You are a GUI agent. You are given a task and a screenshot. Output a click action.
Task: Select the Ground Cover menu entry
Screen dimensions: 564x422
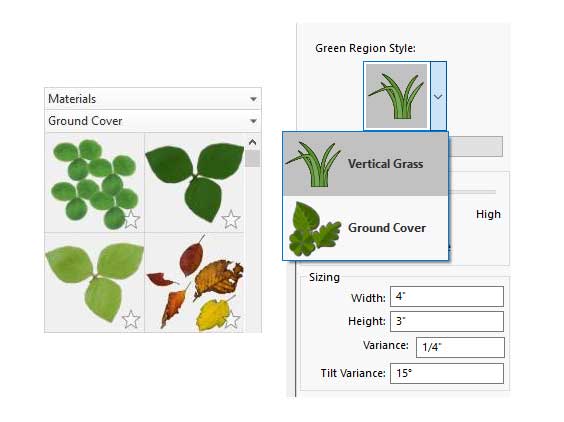(x=365, y=228)
